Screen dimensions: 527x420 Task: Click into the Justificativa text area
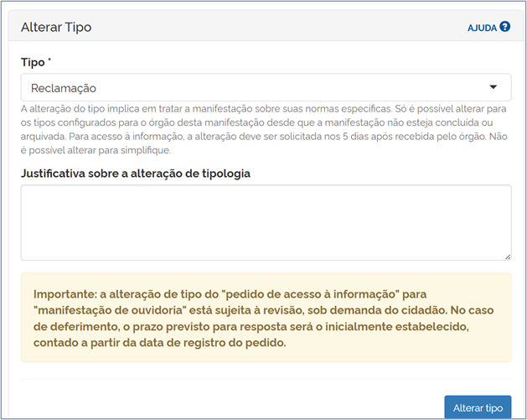pyautogui.click(x=265, y=222)
